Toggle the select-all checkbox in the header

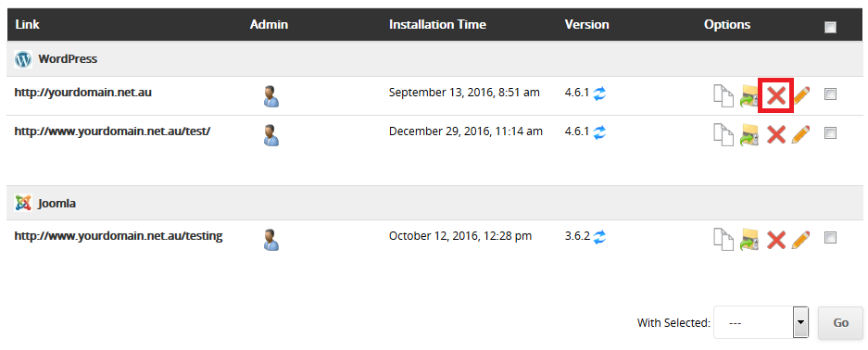pyautogui.click(x=830, y=27)
